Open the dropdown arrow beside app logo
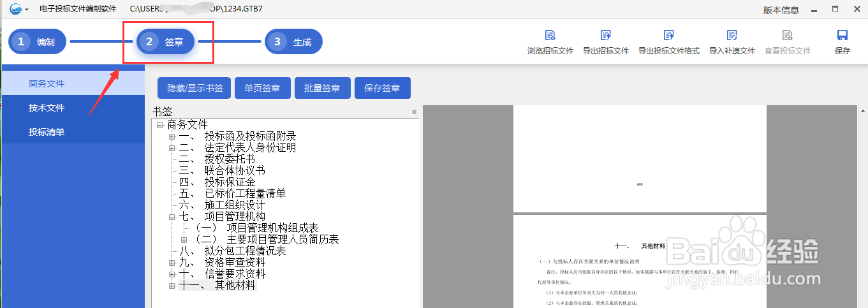 click(x=27, y=10)
